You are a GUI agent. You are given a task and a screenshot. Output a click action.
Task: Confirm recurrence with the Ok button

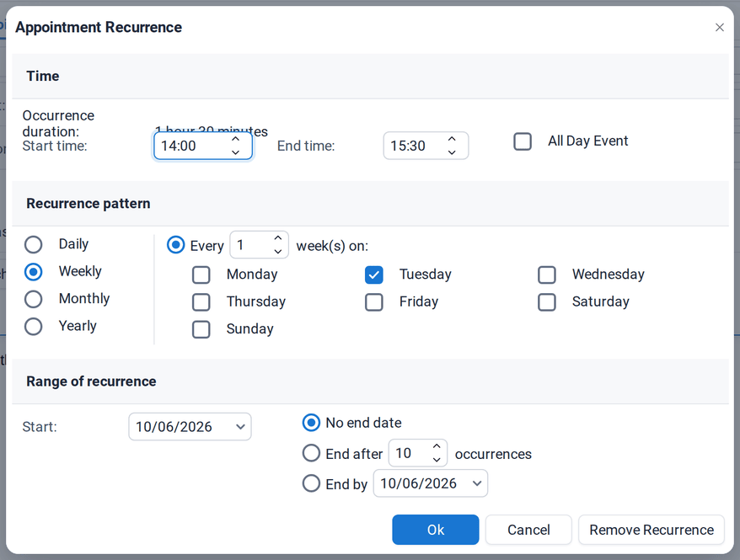point(435,530)
